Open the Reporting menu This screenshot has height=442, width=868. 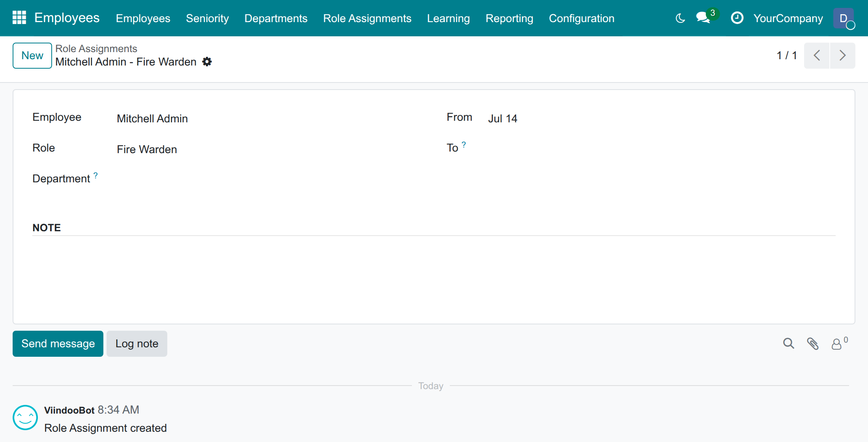coord(509,18)
